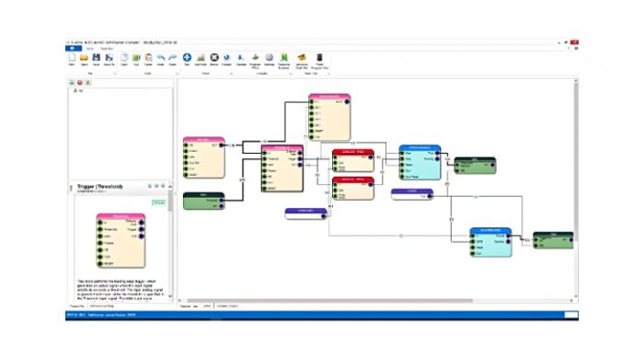Screen dimensions: 644x359
Task: Click the horizontal scrollbar under the diagram
Action: (x=328, y=301)
